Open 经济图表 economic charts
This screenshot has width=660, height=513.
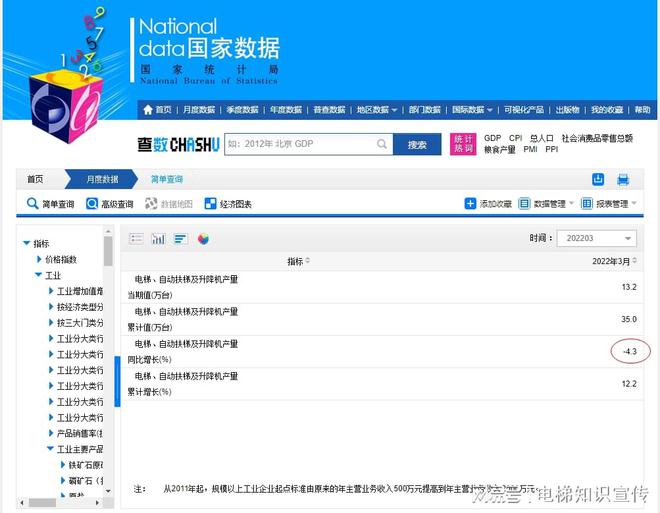(x=228, y=204)
